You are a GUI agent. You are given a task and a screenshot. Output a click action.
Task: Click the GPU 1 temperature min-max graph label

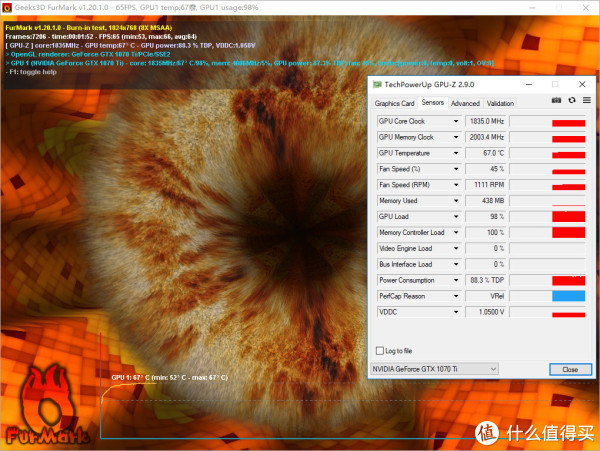point(170,378)
